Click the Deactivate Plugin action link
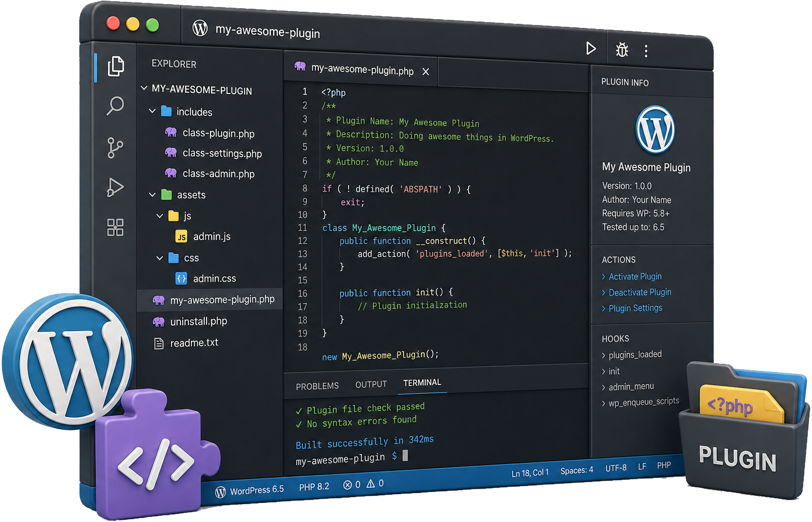Viewport: 812px width, 522px height. tap(640, 292)
